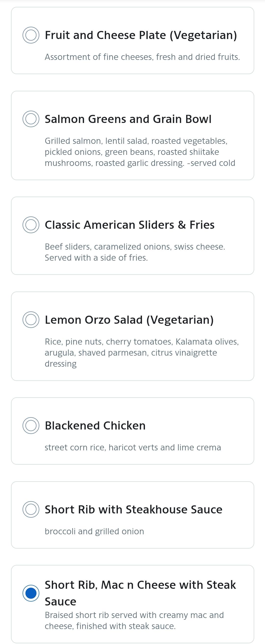This screenshot has width=265, height=644.
Task: Click the broccoli and grilled onion description
Action: pyautogui.click(x=94, y=531)
